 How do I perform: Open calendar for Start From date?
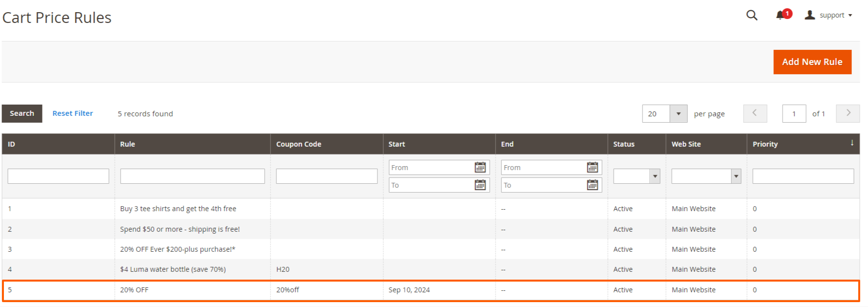pyautogui.click(x=480, y=168)
